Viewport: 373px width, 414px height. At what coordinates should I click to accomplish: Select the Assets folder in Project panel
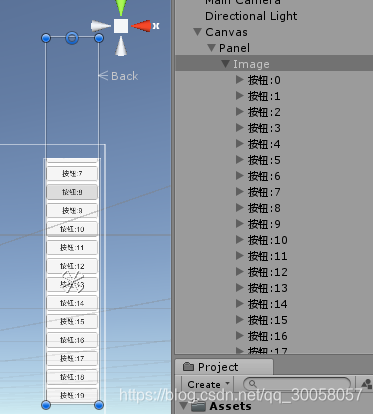(230, 406)
